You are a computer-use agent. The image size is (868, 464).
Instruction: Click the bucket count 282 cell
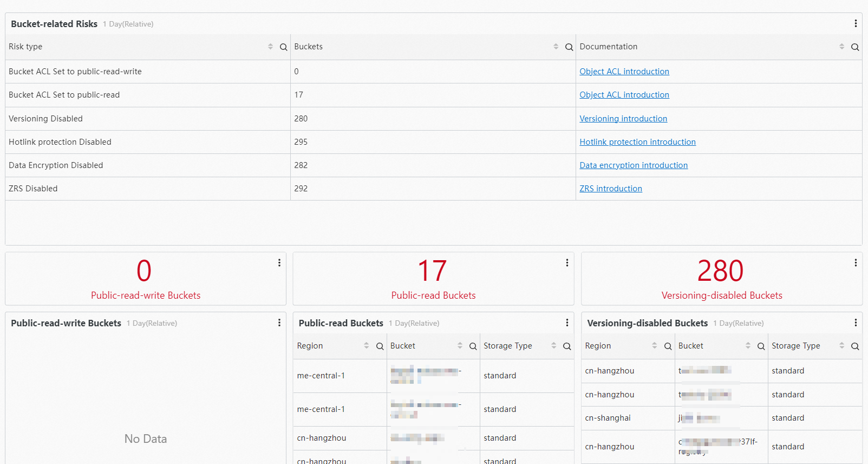(x=433, y=165)
